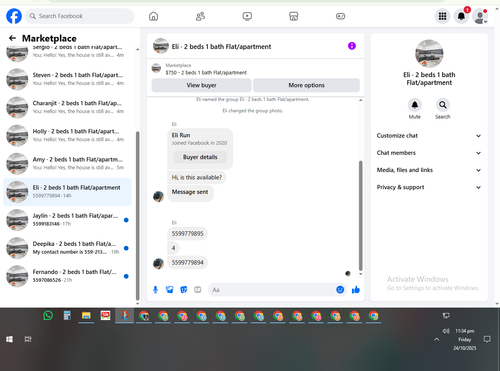This screenshot has height=371, width=500.
Task: Click More options button
Action: click(x=306, y=85)
